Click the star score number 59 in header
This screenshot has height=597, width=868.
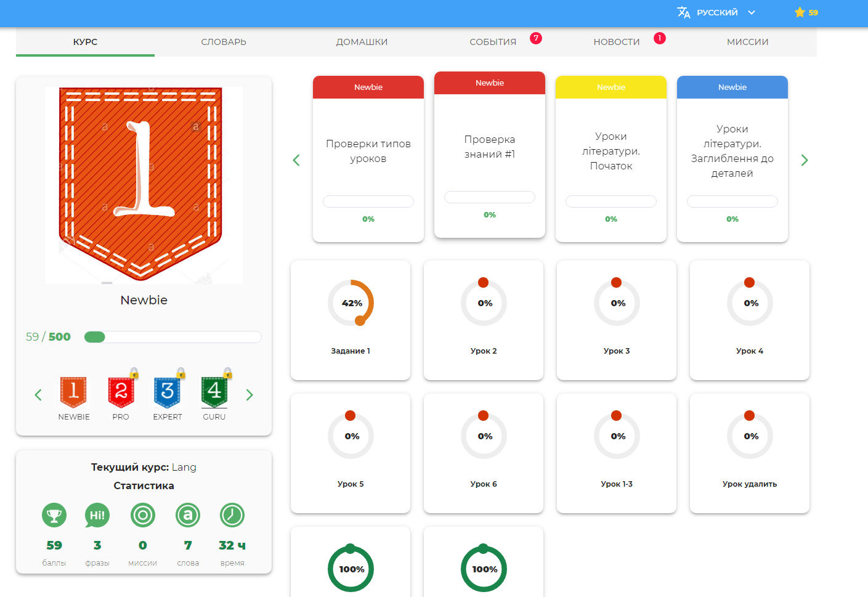[813, 12]
